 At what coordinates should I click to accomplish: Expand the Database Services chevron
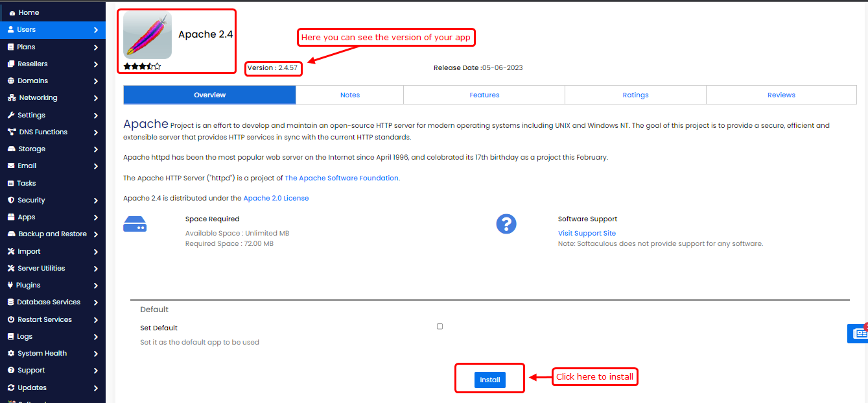[95, 302]
